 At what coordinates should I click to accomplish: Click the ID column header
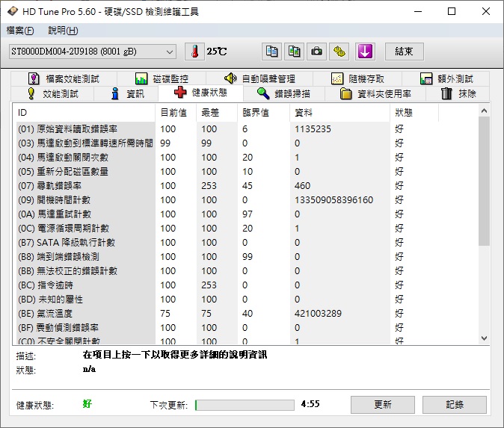pyautogui.click(x=84, y=113)
